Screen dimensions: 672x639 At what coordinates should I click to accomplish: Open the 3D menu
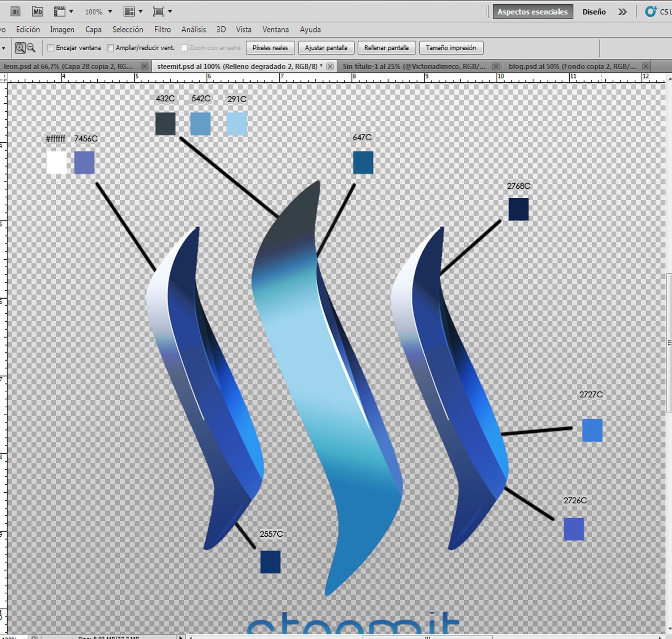tap(221, 30)
